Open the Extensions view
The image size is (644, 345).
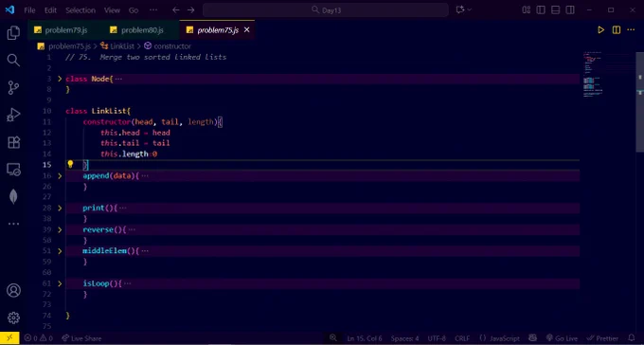point(13,142)
